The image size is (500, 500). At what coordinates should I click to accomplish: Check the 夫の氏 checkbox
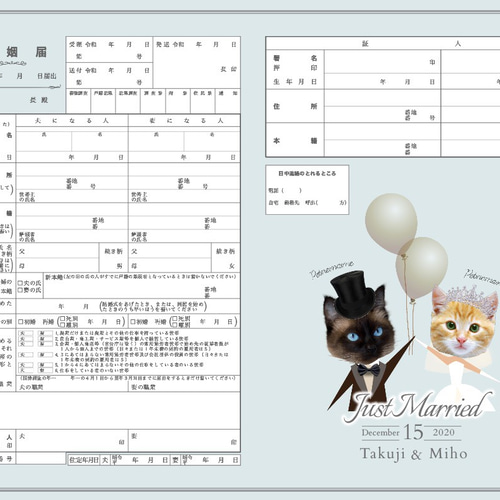pyautogui.click(x=20, y=283)
